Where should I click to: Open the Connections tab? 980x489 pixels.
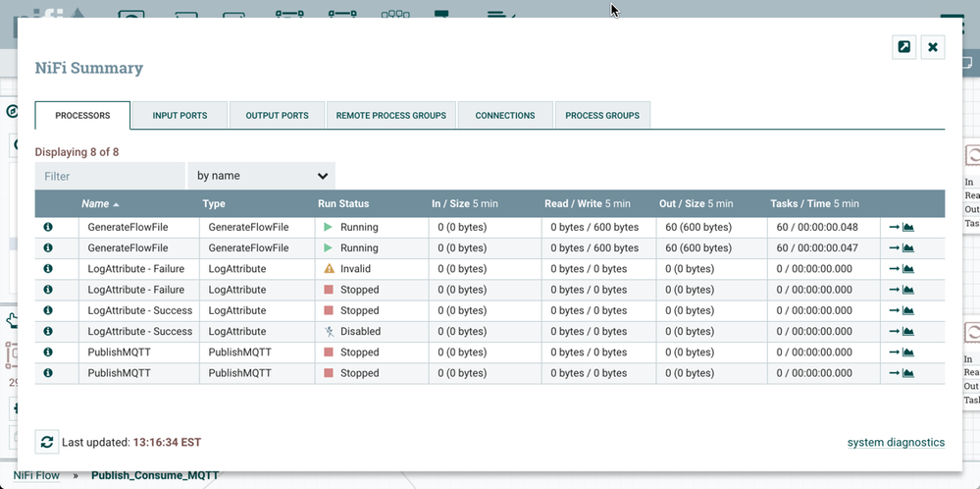505,115
